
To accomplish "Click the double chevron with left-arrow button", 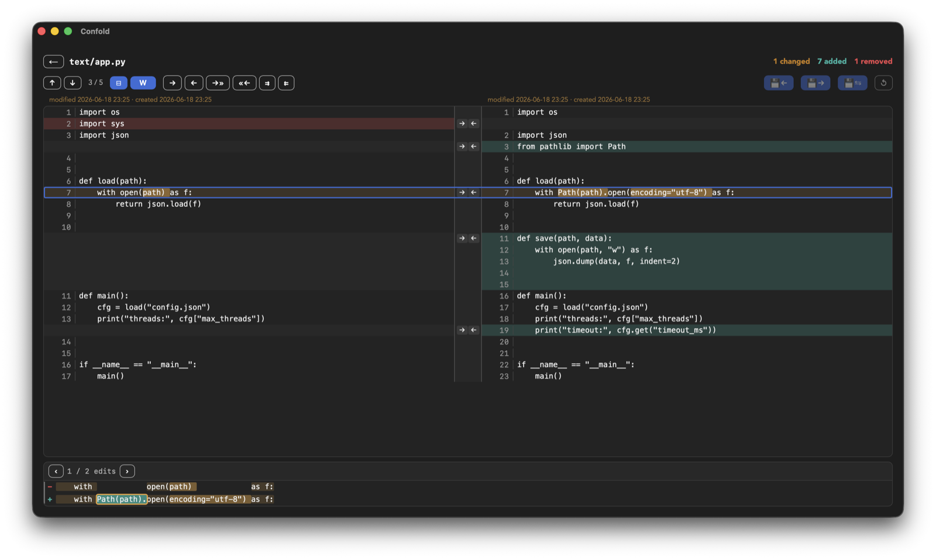I will (245, 83).
